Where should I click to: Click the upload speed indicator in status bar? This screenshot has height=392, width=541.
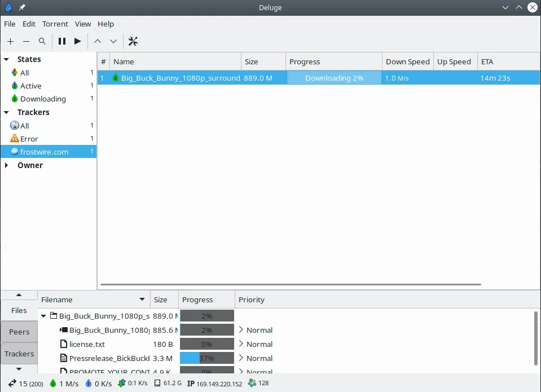coord(99,384)
